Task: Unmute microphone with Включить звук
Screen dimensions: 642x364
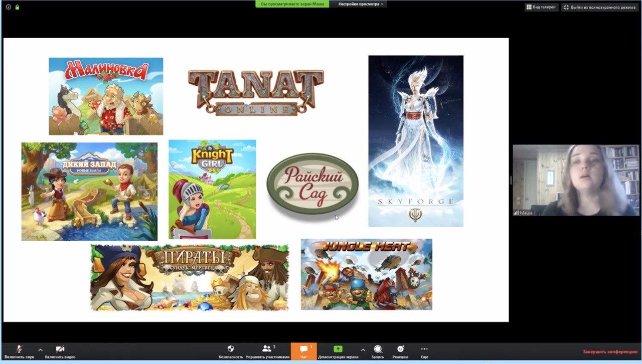Action: pyautogui.click(x=19, y=352)
